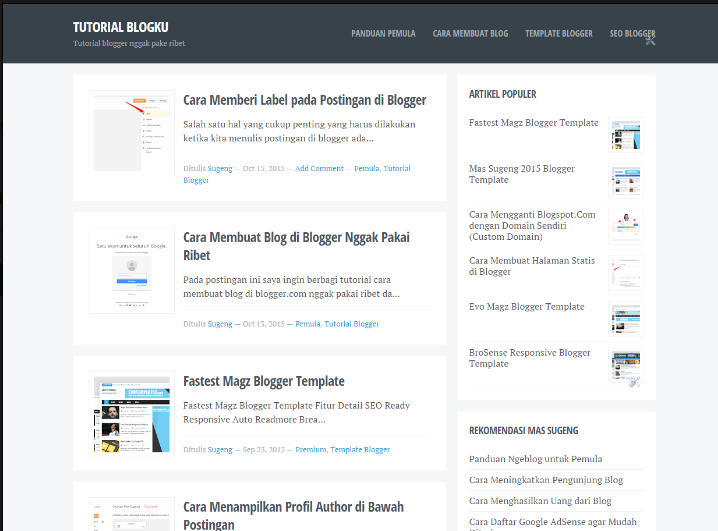Open the Fastest Magz Blogger Template post title
Image resolution: width=718 pixels, height=531 pixels.
pyautogui.click(x=264, y=381)
